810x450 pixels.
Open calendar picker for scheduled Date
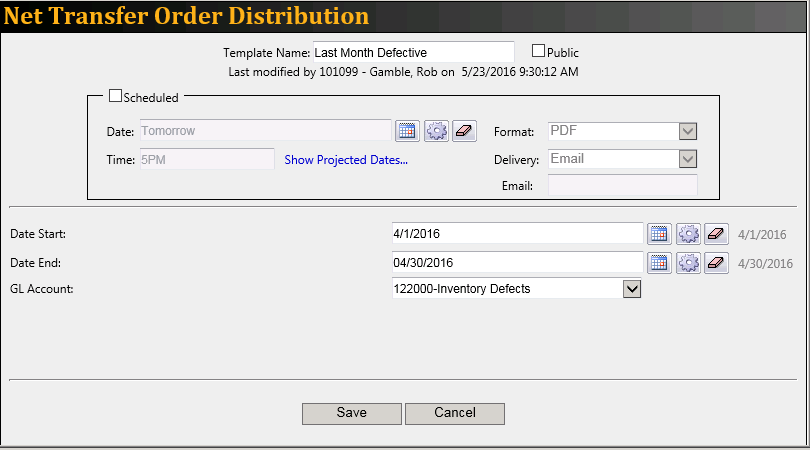click(x=407, y=131)
